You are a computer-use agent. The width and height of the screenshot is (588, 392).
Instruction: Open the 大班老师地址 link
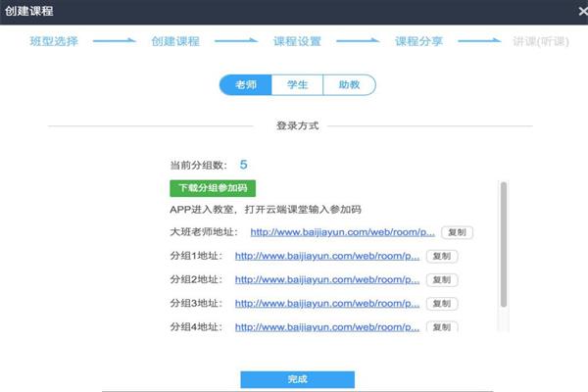(342, 233)
